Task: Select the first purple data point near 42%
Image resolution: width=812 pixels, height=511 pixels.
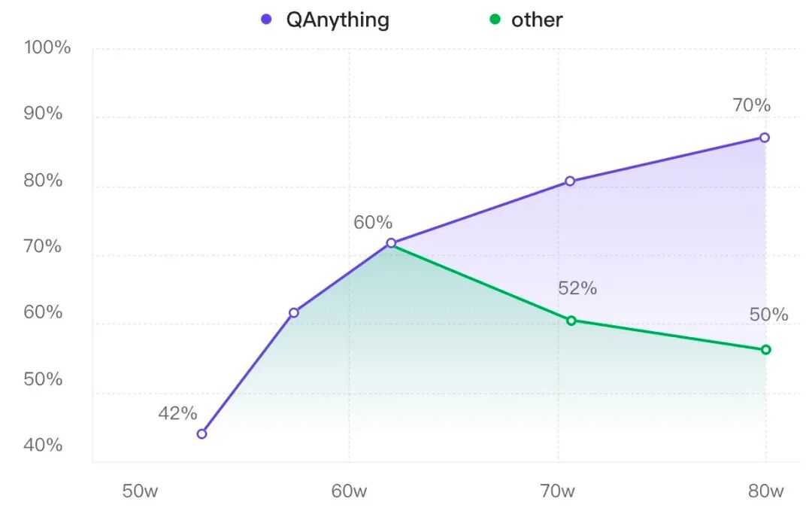Action: point(201,433)
